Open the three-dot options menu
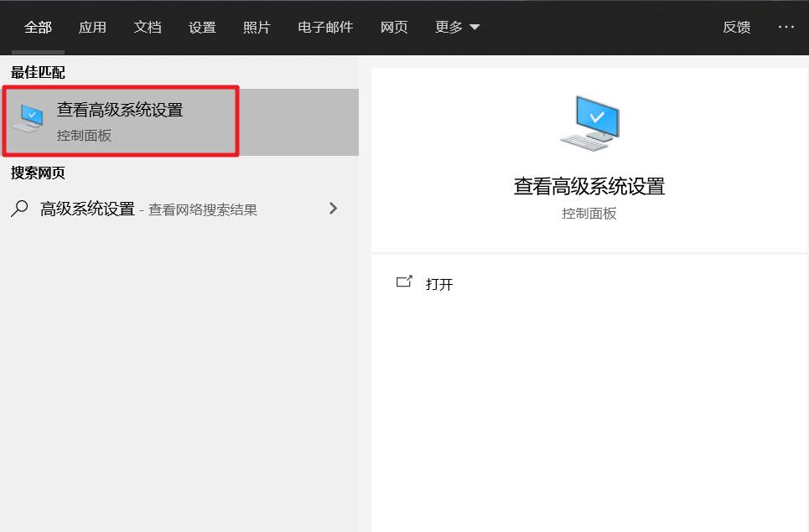This screenshot has height=532, width=809. point(786,27)
